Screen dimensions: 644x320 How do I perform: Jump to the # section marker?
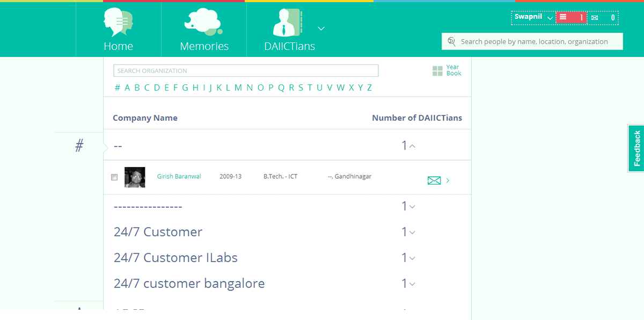79,146
